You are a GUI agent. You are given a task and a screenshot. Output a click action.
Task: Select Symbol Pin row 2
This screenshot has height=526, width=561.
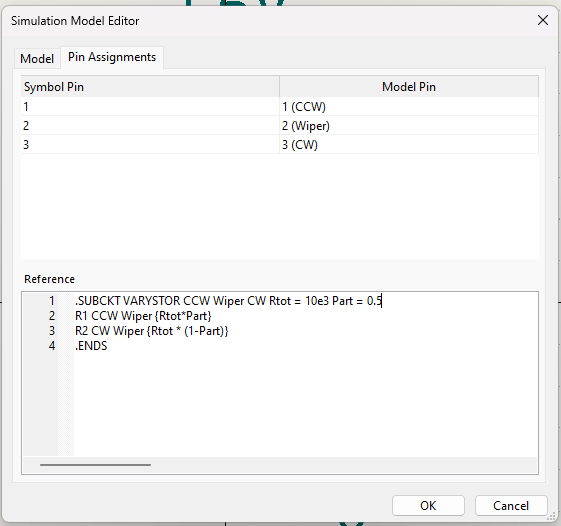(150, 126)
